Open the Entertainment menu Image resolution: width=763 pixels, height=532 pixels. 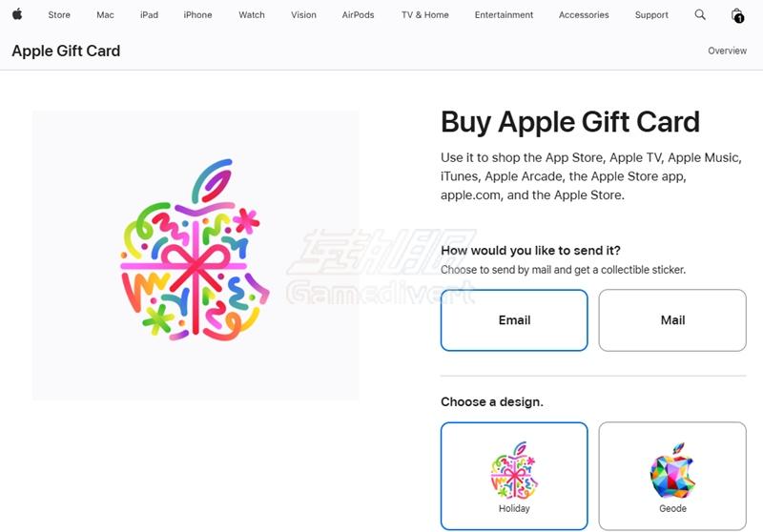tap(505, 15)
